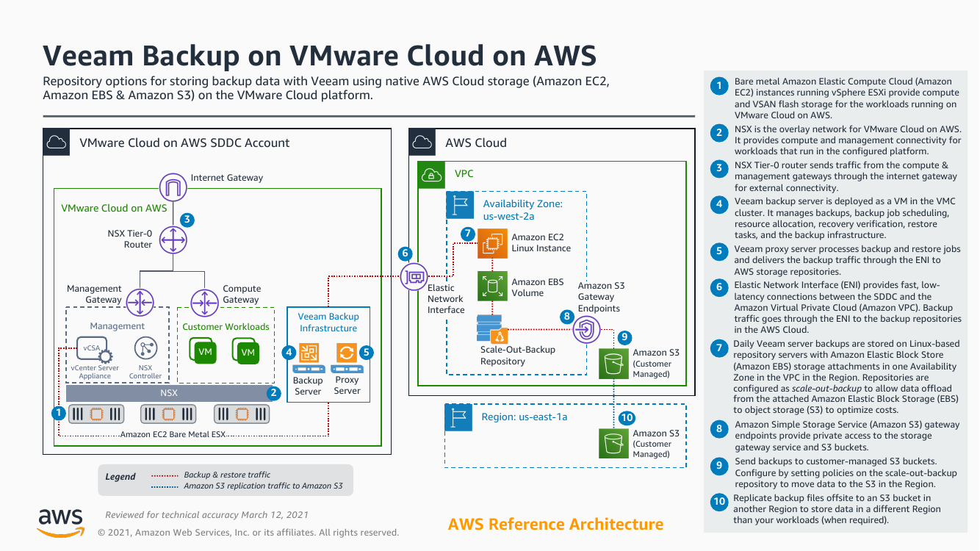This screenshot has width=980, height=551.
Task: Click the cloud icon beside AWS Cloud title
Action: click(x=422, y=143)
